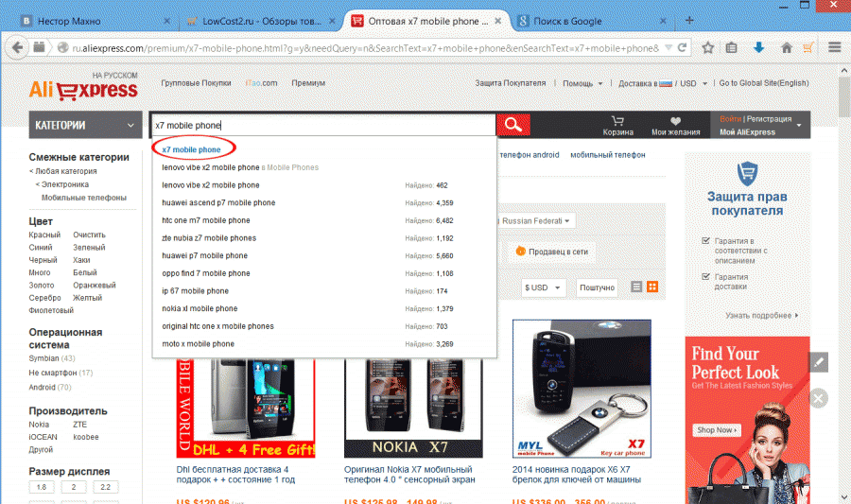Click the pencil edit icon beside the banner

click(x=819, y=362)
